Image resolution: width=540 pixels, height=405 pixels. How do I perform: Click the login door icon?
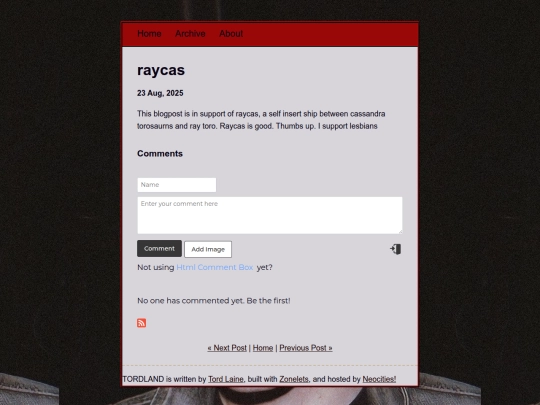[396, 249]
